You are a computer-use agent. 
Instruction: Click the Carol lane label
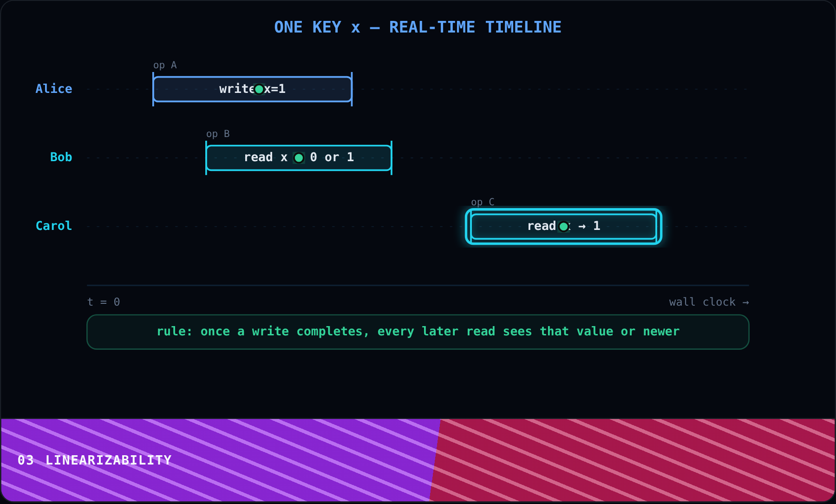click(x=54, y=226)
